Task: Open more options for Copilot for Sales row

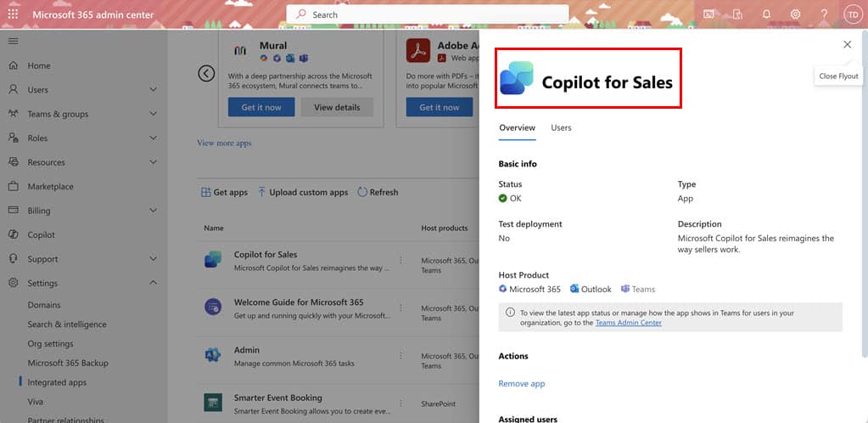Action: coord(401,259)
